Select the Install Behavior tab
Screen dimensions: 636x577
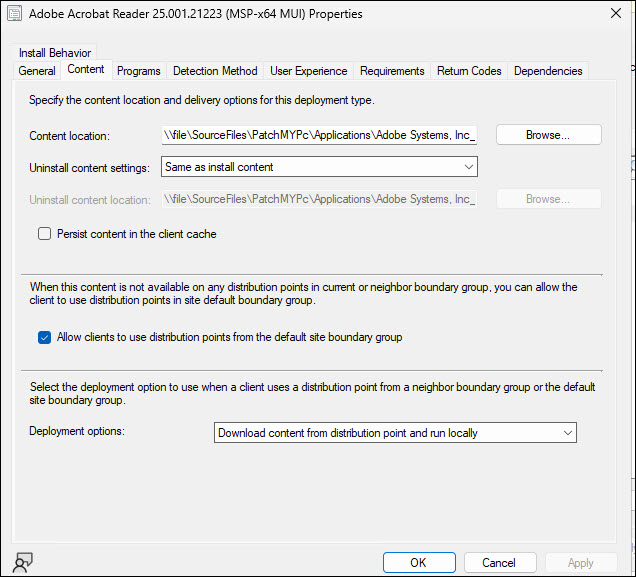(54, 53)
